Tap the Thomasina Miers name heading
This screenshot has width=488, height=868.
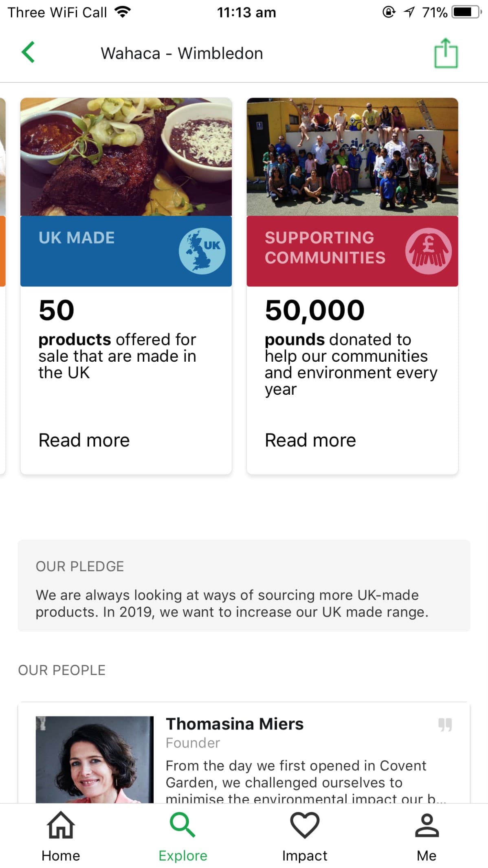pos(235,724)
